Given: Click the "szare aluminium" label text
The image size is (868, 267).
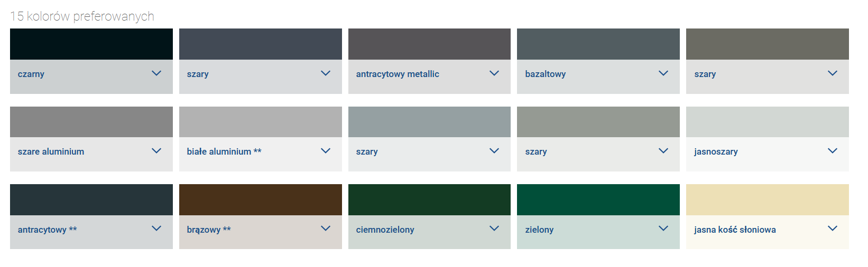Looking at the screenshot, I should (51, 151).
